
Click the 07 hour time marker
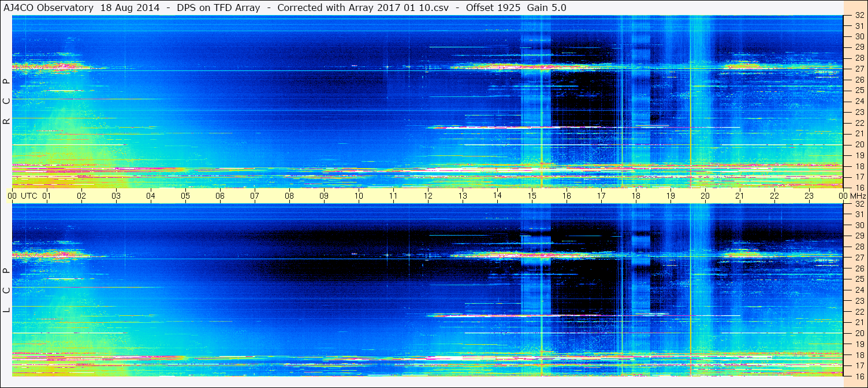255,196
